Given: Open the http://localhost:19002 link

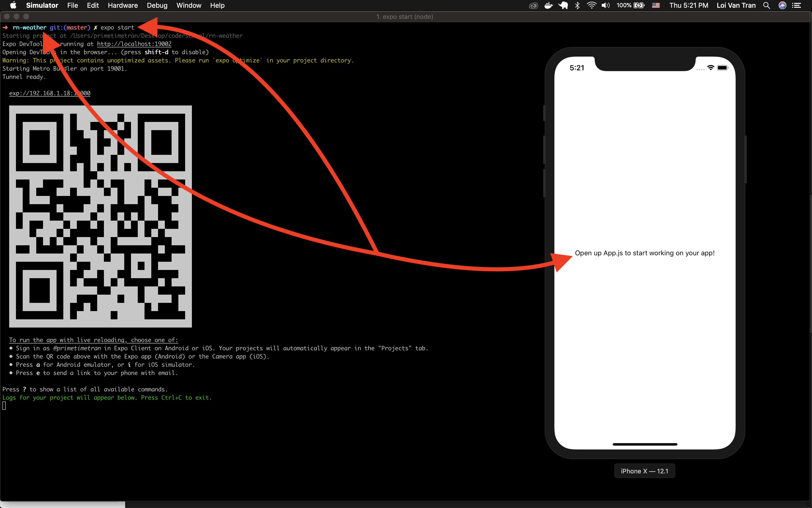Looking at the screenshot, I should pyautogui.click(x=134, y=44).
